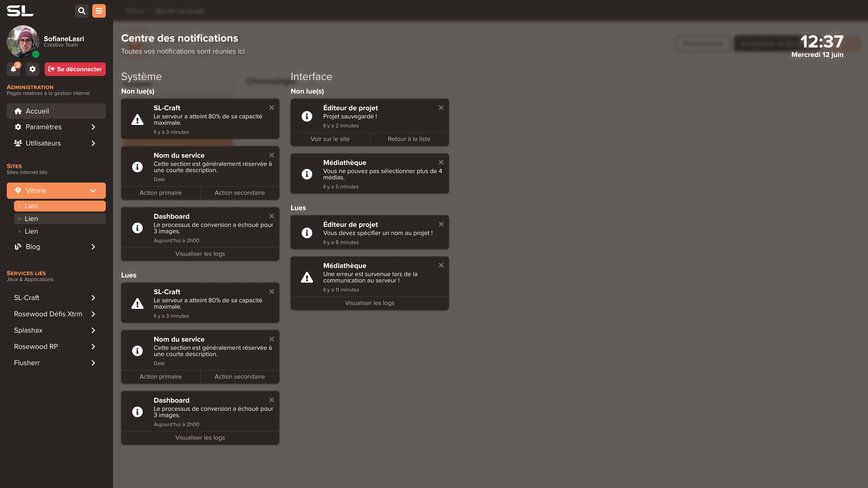Collapse the Vitrine submenu chevron

click(x=93, y=191)
